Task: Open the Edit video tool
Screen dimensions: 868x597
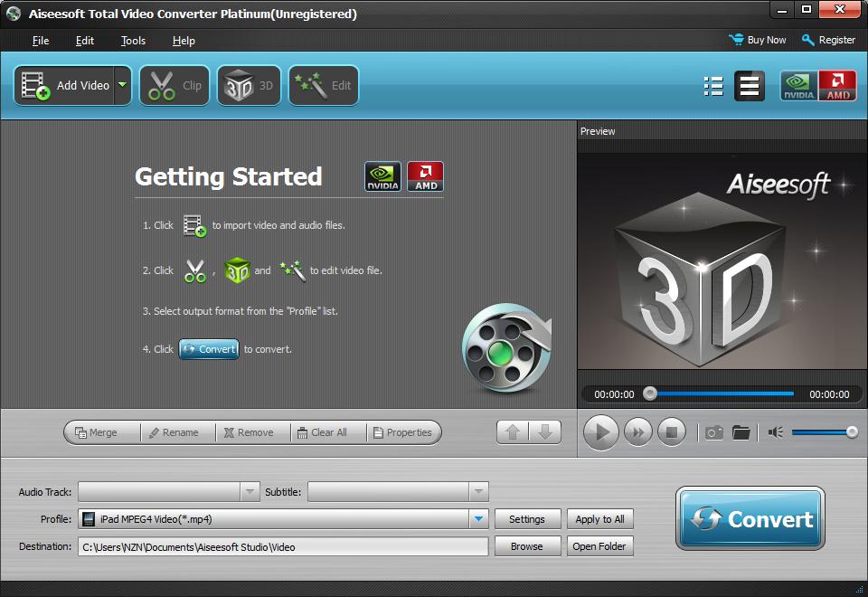Action: pos(323,85)
